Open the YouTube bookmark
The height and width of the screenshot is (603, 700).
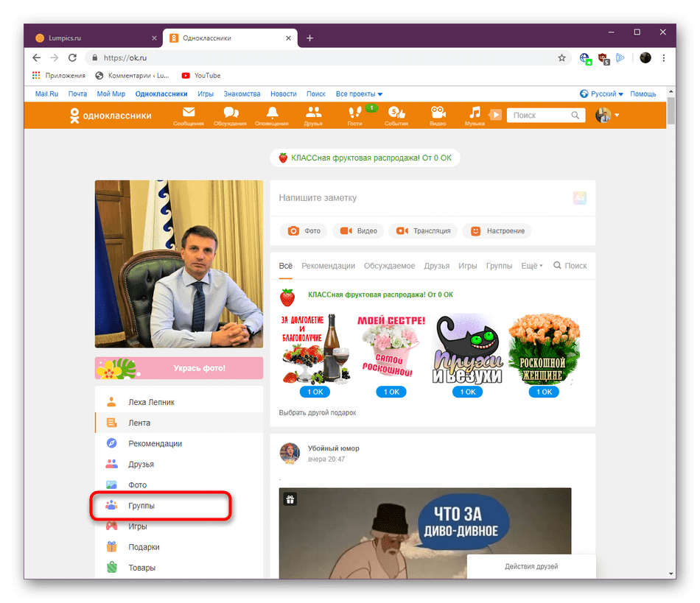[201, 75]
